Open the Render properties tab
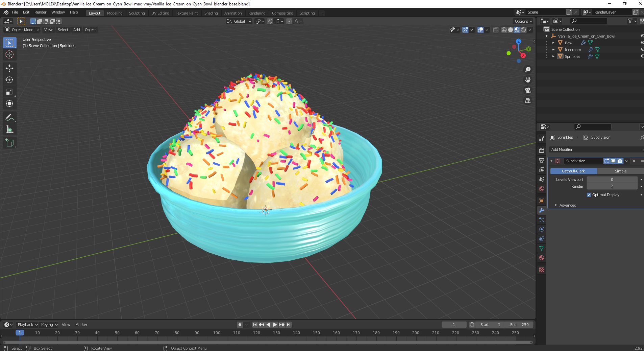The width and height of the screenshot is (644, 351). (542, 151)
